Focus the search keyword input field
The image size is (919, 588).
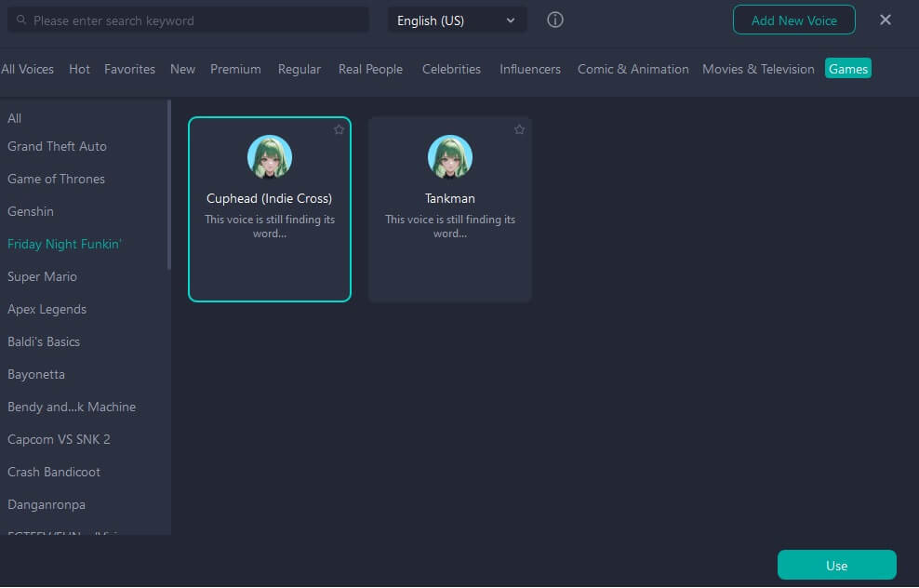pyautogui.click(x=195, y=20)
